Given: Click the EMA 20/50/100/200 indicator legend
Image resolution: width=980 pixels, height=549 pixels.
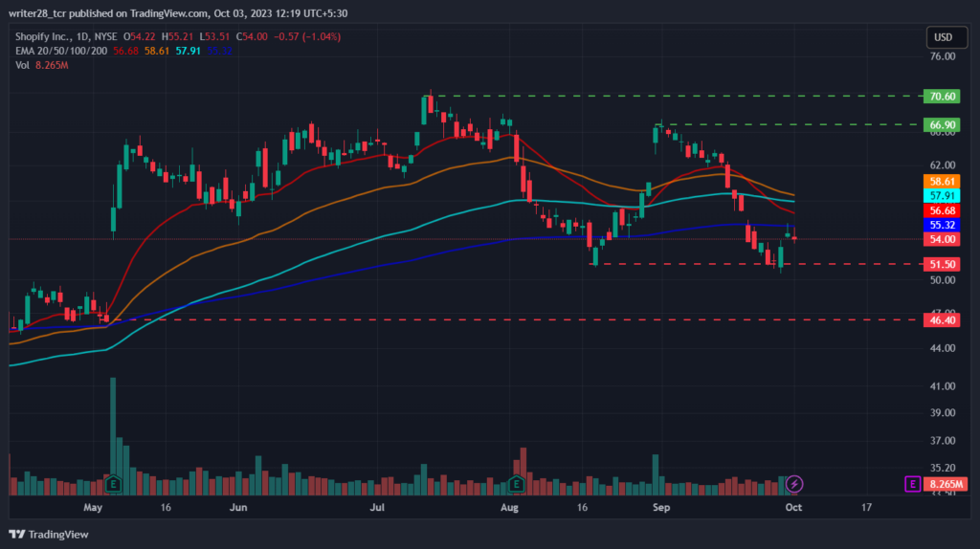Looking at the screenshot, I should [x=61, y=52].
